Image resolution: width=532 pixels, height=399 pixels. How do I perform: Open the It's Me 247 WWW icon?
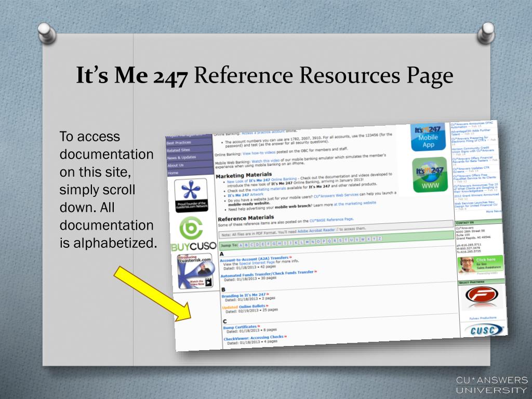[430, 175]
